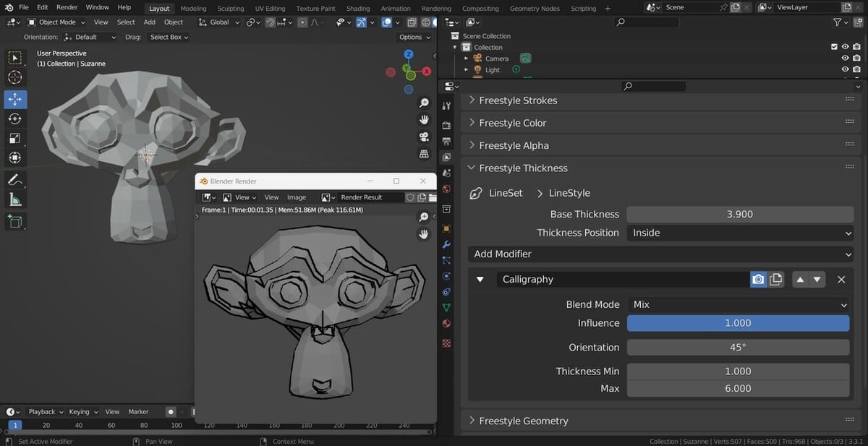Switch to the Geometry Nodes workspace tab
868x446 pixels.
[x=535, y=9]
